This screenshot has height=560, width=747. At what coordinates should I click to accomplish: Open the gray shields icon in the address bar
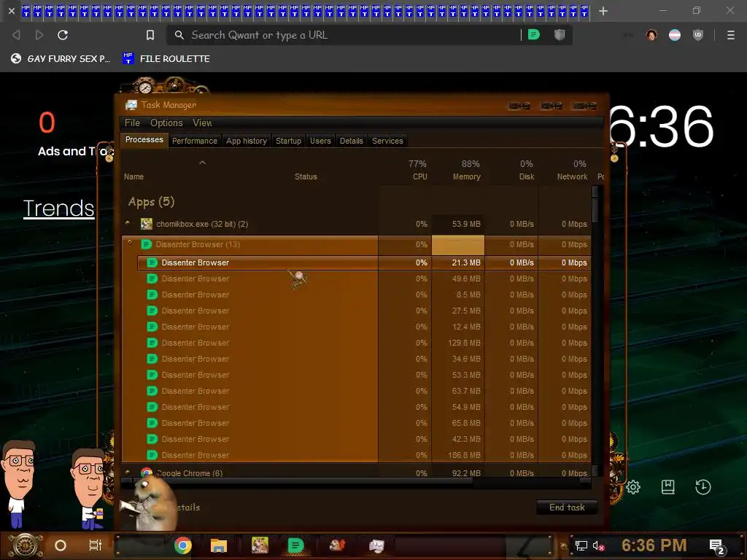[560, 34]
